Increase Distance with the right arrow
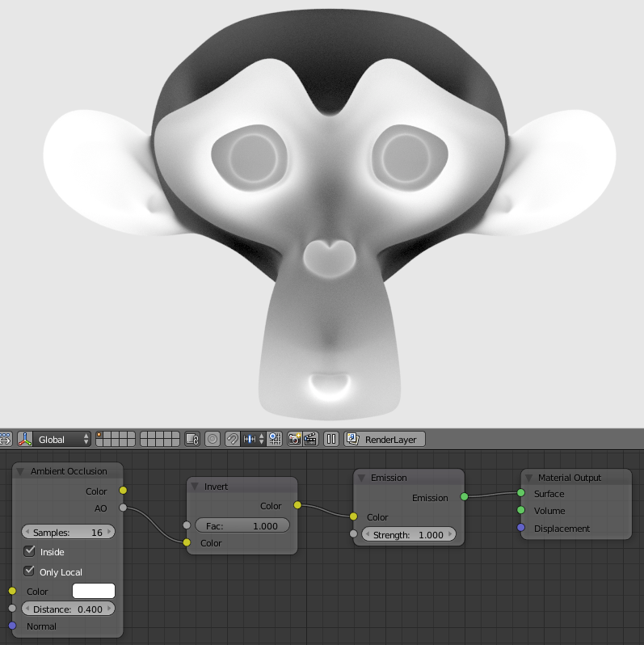 [109, 609]
